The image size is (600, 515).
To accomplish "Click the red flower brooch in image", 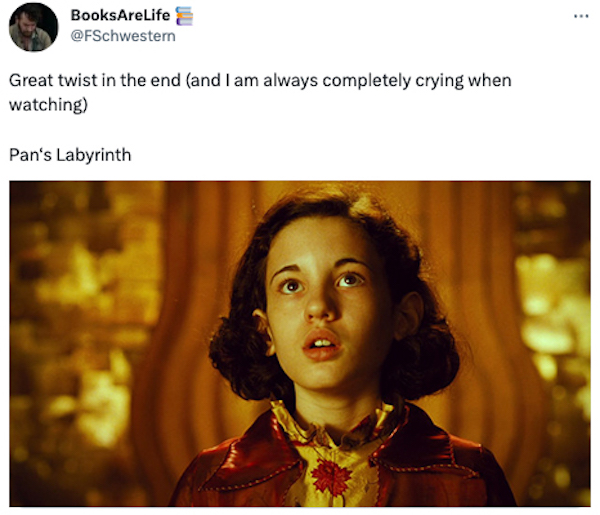I will 330,477.
